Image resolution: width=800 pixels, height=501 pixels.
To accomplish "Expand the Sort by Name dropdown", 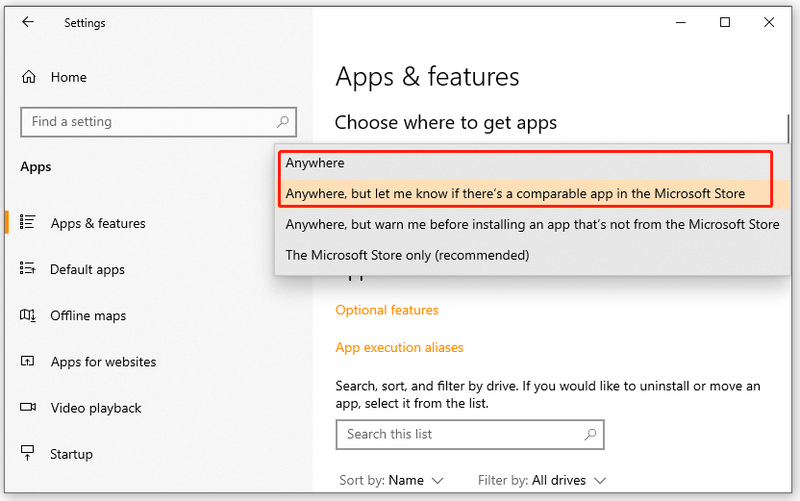I will (x=392, y=480).
